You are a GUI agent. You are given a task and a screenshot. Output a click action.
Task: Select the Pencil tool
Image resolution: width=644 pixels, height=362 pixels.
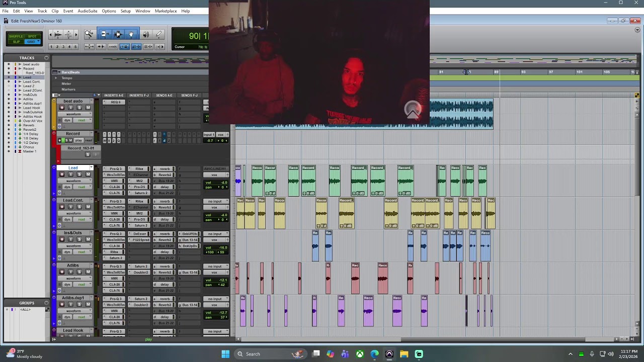(159, 34)
